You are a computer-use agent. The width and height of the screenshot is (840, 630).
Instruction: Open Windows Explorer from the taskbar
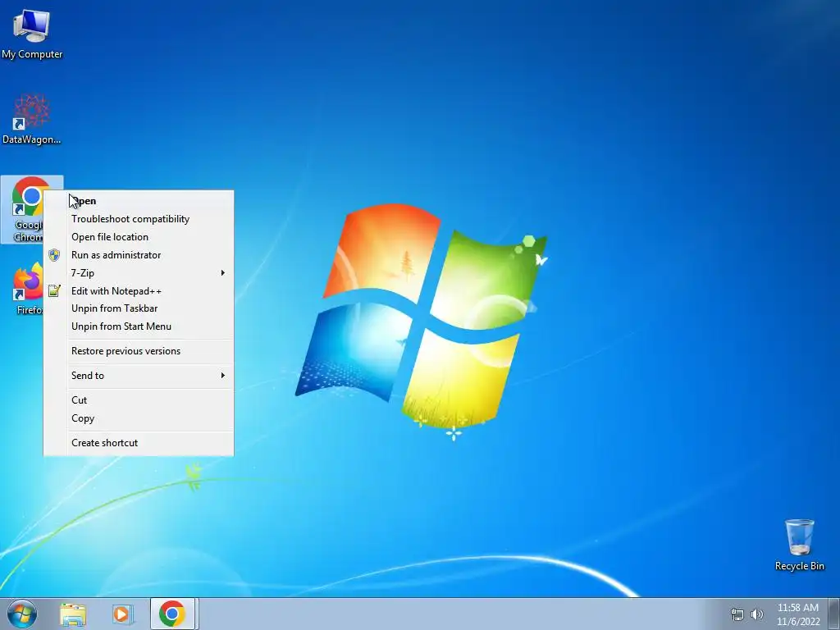(x=73, y=614)
